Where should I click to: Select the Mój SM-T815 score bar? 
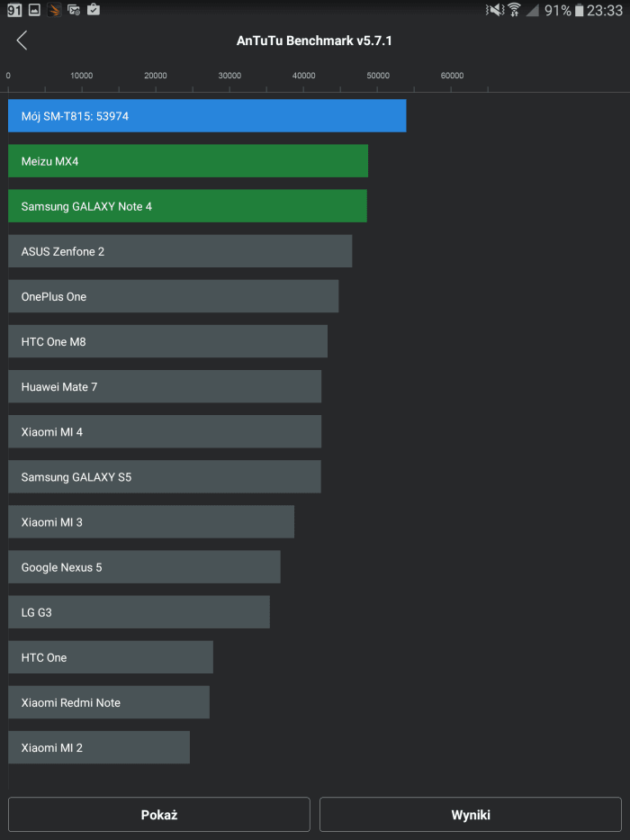tap(207, 116)
